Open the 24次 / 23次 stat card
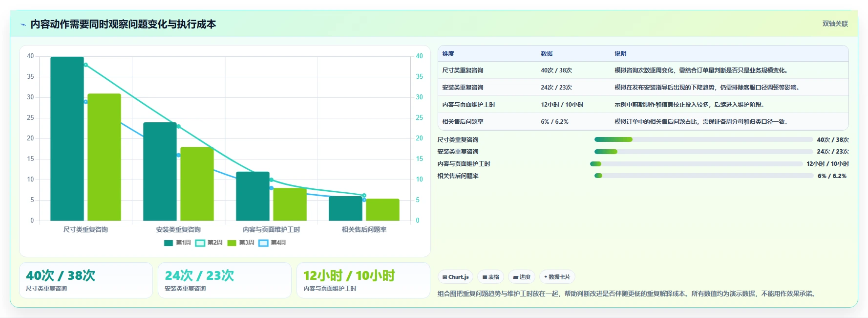The image size is (868, 318). click(225, 280)
